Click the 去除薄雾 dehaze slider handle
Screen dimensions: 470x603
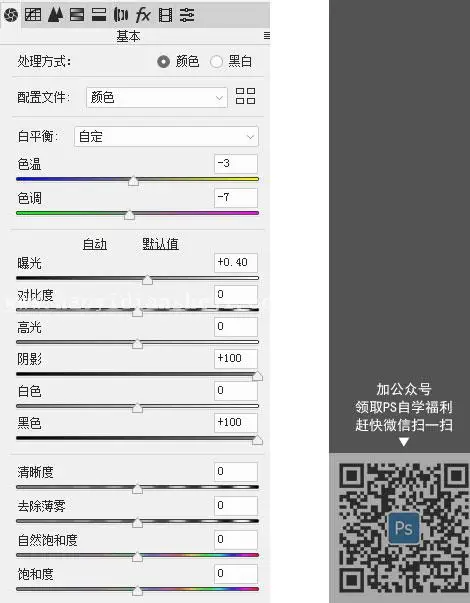click(x=137, y=523)
